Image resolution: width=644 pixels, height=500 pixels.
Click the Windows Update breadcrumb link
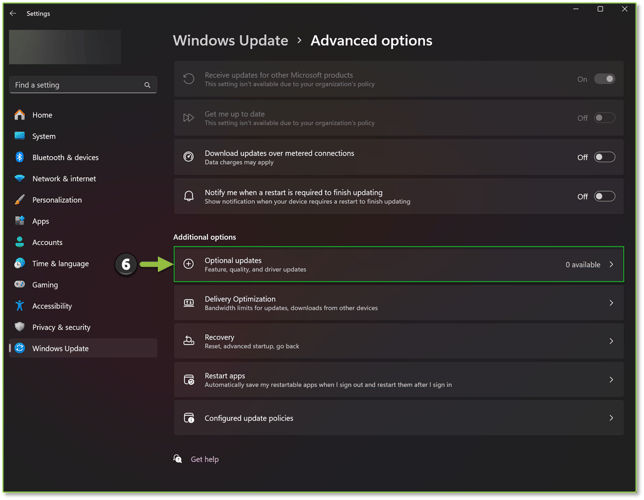(230, 41)
